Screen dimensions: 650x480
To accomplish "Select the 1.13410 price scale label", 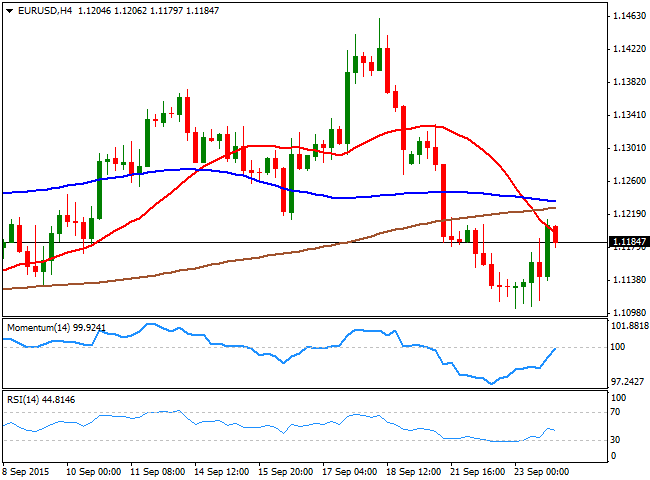I will pyautogui.click(x=629, y=115).
